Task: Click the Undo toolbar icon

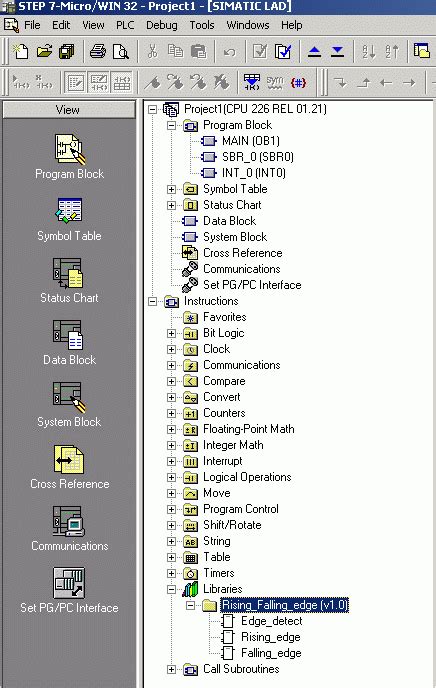Action: click(229, 52)
